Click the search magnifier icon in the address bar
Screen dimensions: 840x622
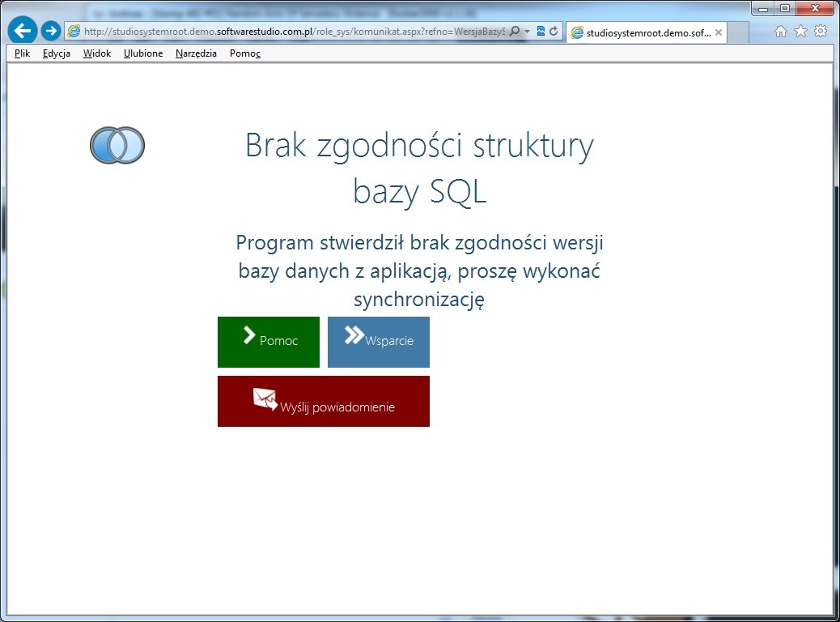(515, 31)
